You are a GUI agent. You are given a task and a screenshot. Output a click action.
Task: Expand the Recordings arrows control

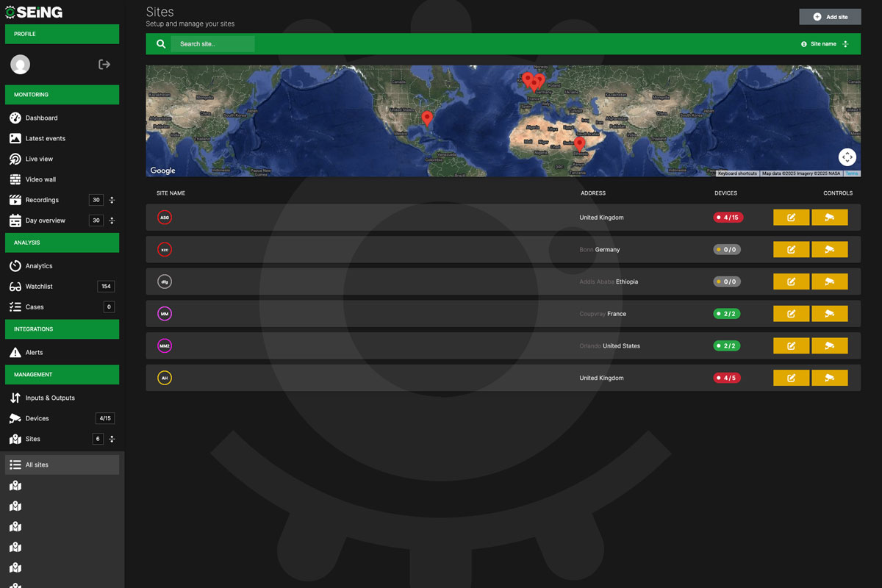click(x=112, y=199)
